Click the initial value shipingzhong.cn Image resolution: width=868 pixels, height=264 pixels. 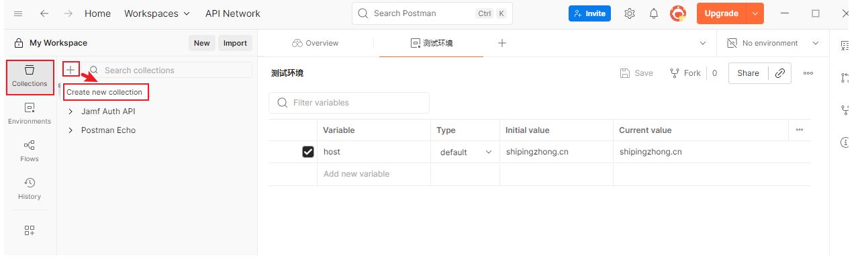click(537, 152)
